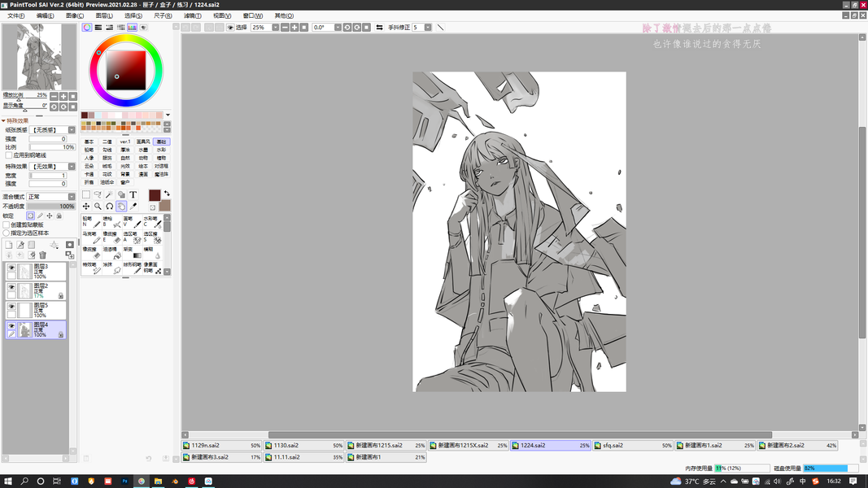Hide layer 图层3

11,268
